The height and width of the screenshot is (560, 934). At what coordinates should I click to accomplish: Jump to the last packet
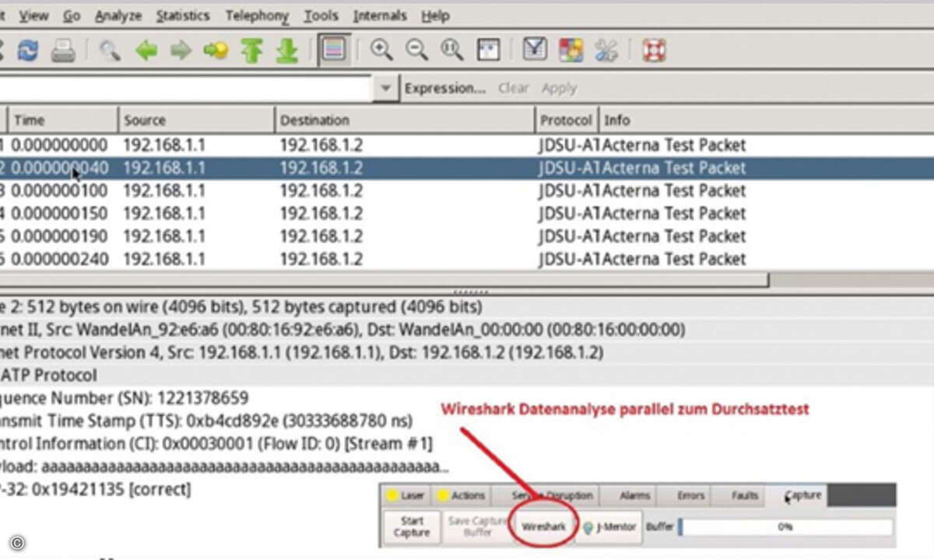[287, 51]
